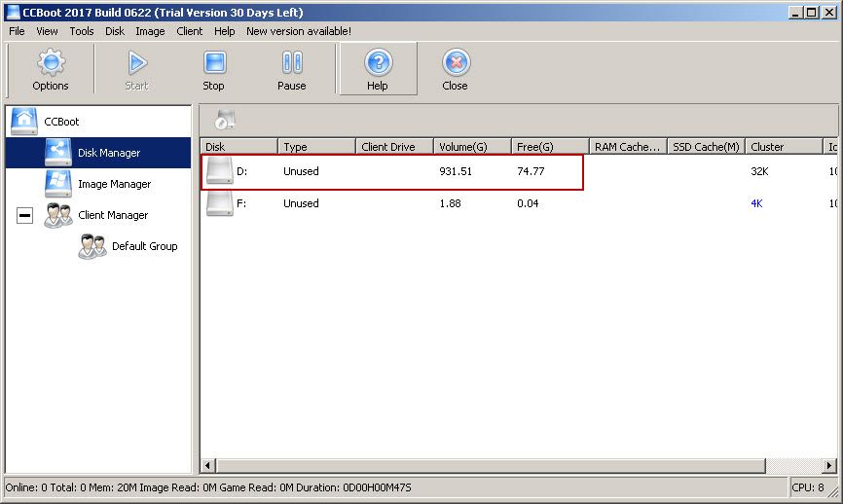Open the File menu
843x504 pixels.
[17, 31]
